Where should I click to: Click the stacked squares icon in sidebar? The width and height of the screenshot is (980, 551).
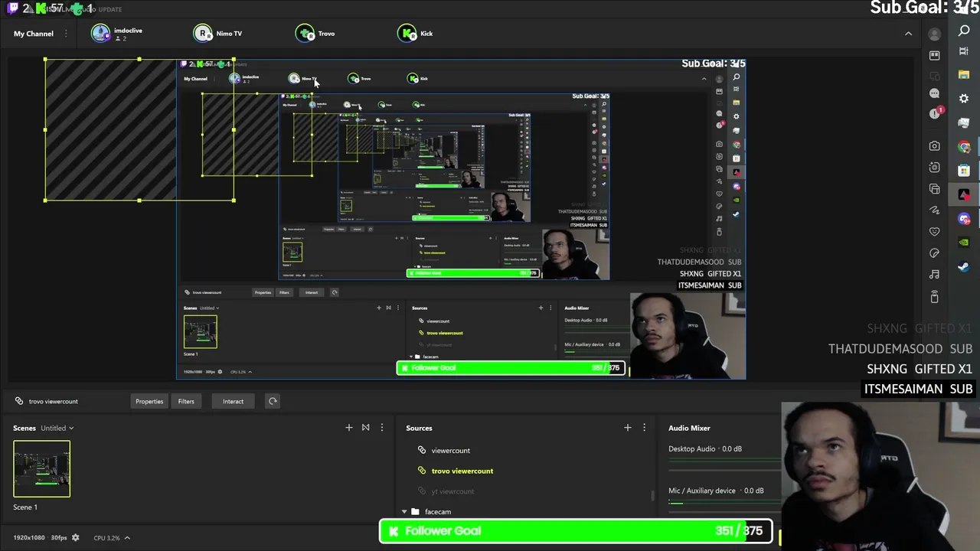click(x=934, y=189)
